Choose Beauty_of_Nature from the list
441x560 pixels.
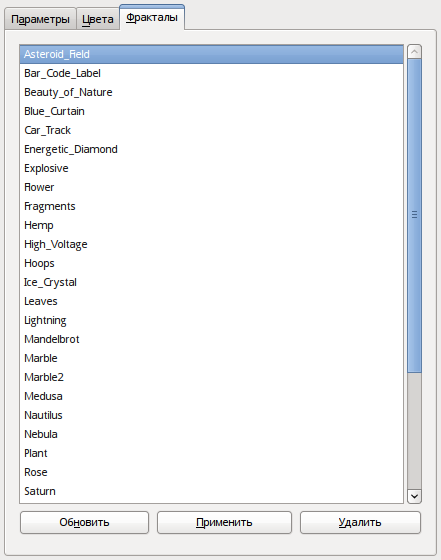[211, 92]
